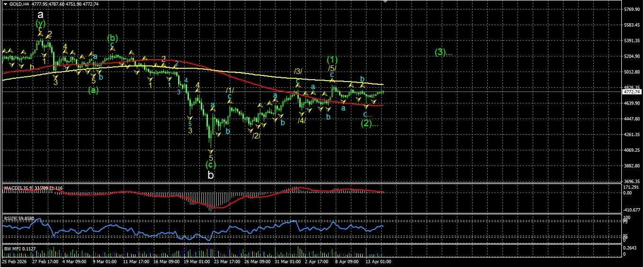Select the /3/ wave label
The width and height of the screenshot is (644, 267).
pos(298,72)
